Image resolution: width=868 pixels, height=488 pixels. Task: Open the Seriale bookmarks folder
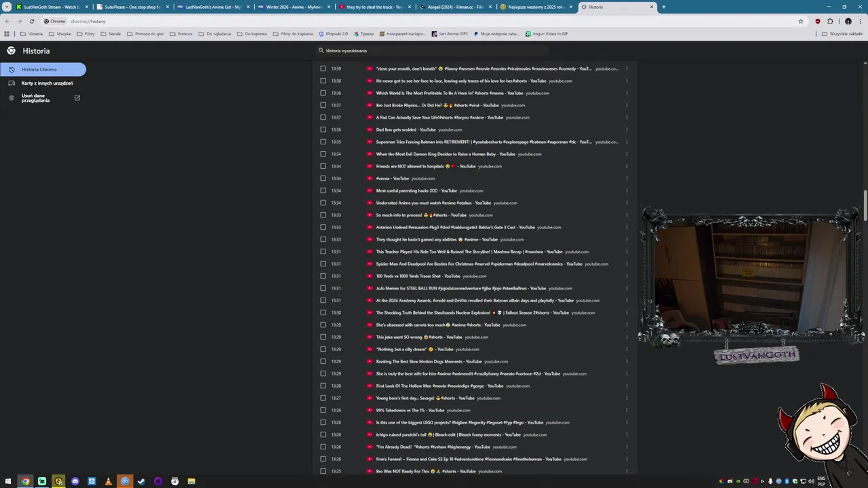pos(111,33)
